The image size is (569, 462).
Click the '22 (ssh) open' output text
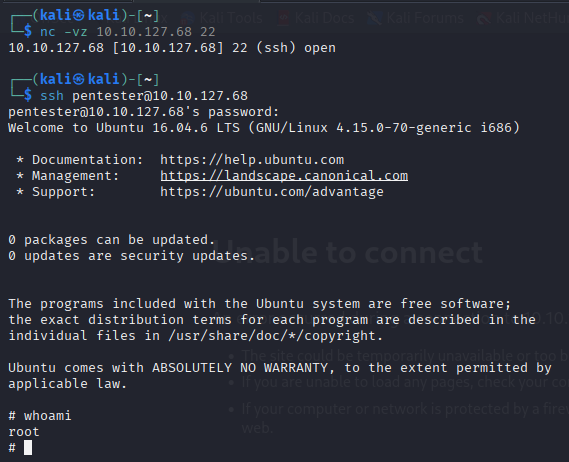[284, 48]
